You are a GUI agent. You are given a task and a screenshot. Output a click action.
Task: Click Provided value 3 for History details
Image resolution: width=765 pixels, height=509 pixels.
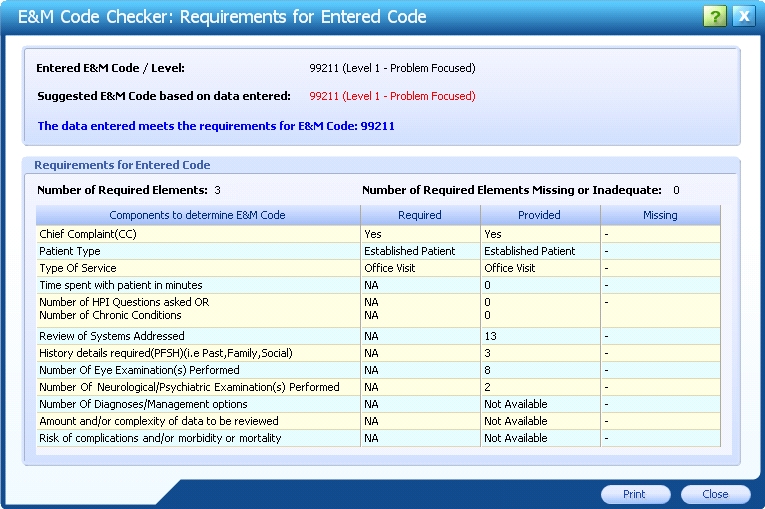point(487,353)
